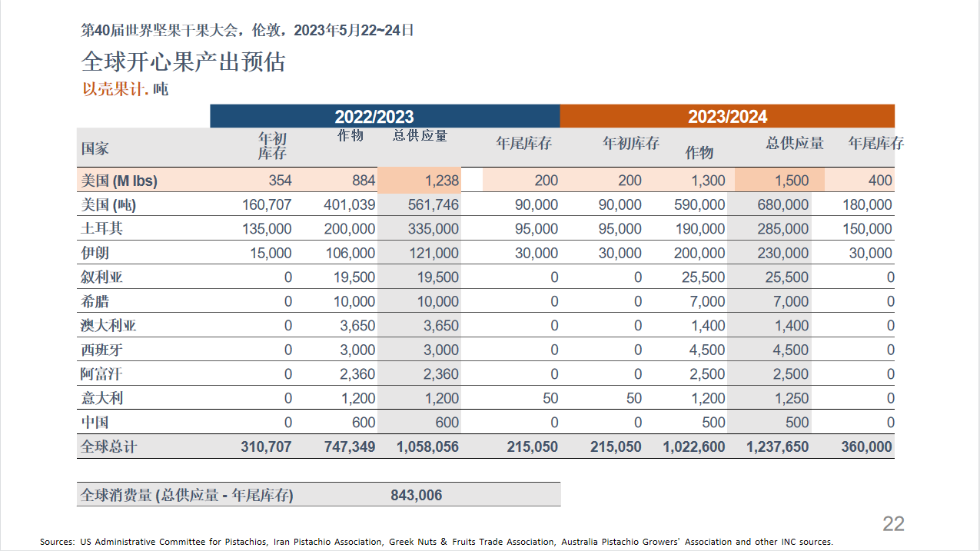This screenshot has height=551, width=980.
Task: Click the cell 561,746
Action: pos(434,205)
